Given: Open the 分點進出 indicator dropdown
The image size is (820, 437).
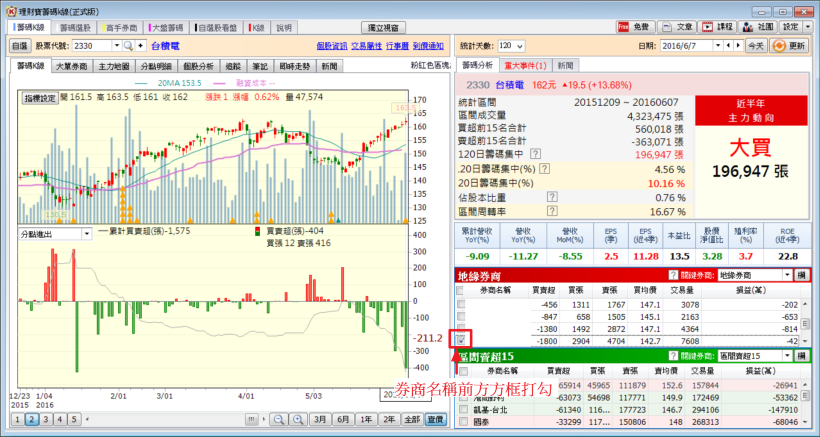Looking at the screenshot, I should coord(87,234).
